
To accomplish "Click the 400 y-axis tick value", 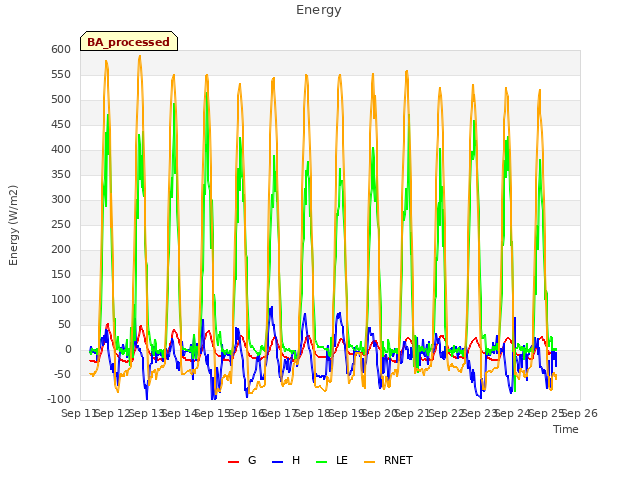I will [x=61, y=149].
